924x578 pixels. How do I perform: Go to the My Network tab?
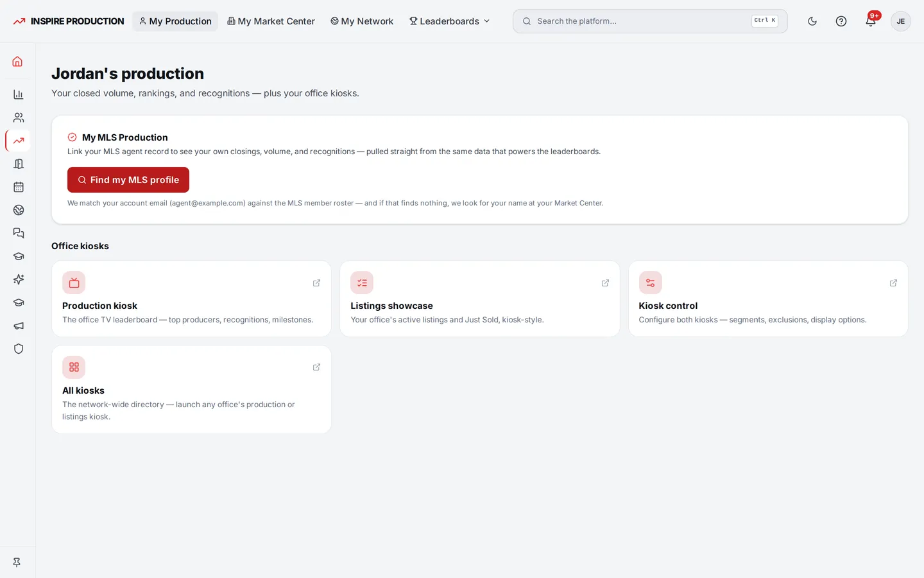(362, 21)
